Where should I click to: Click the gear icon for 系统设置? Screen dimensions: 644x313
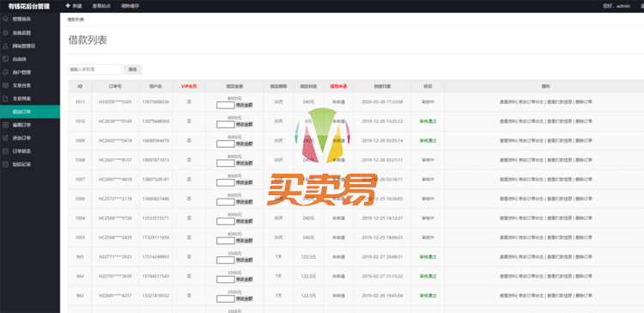(x=5, y=33)
